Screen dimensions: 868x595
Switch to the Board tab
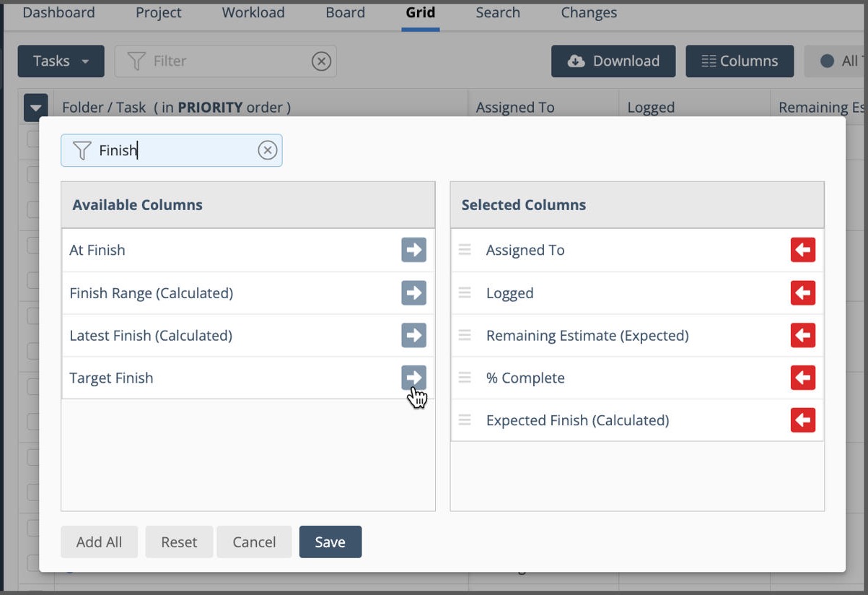(345, 12)
